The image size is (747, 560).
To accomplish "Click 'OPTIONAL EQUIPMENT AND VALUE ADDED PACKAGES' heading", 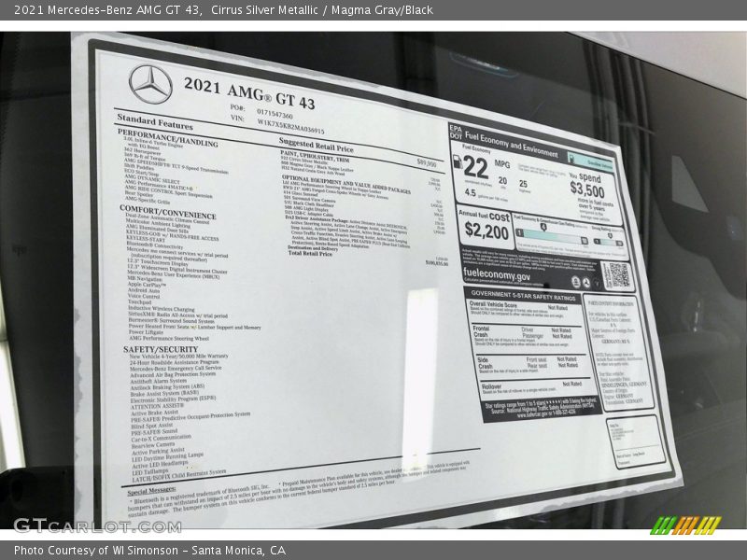I will (346, 183).
